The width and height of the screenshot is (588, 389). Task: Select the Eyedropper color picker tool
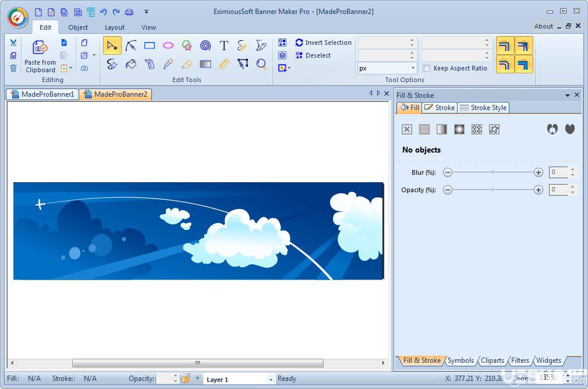[x=168, y=64]
